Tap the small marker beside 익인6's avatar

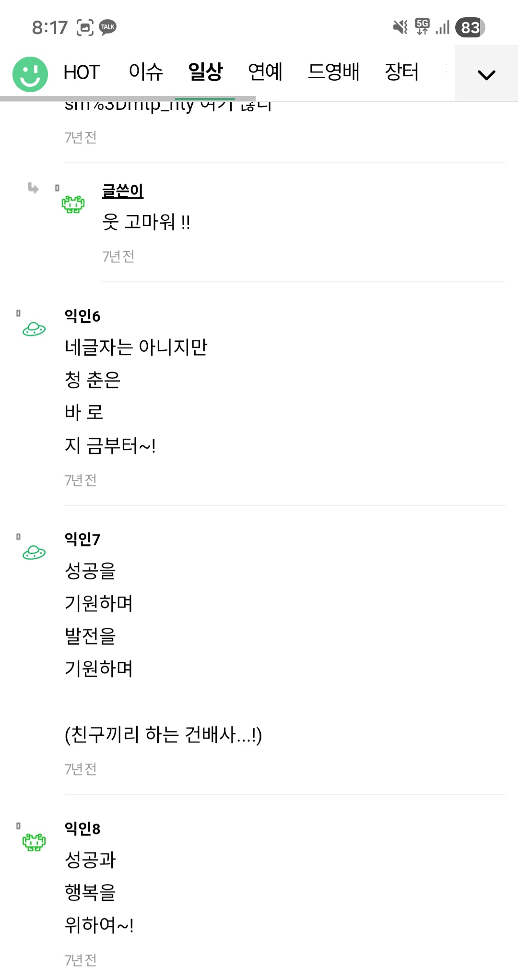coord(18,313)
